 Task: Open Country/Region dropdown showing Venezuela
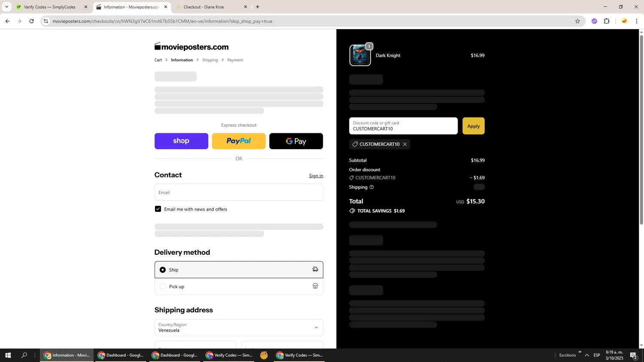[239, 328]
